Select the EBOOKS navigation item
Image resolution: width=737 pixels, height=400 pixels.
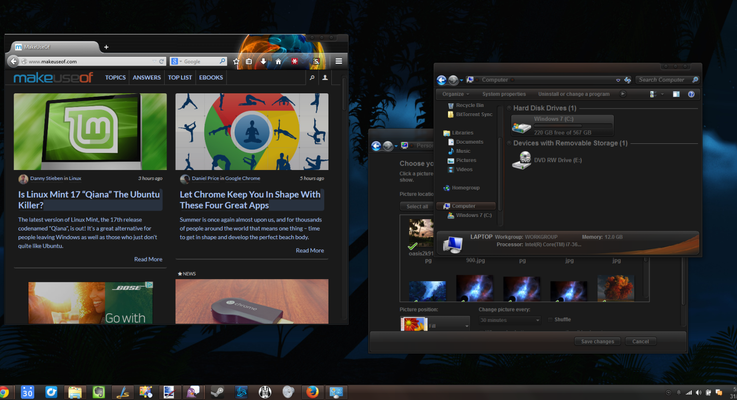coord(211,77)
